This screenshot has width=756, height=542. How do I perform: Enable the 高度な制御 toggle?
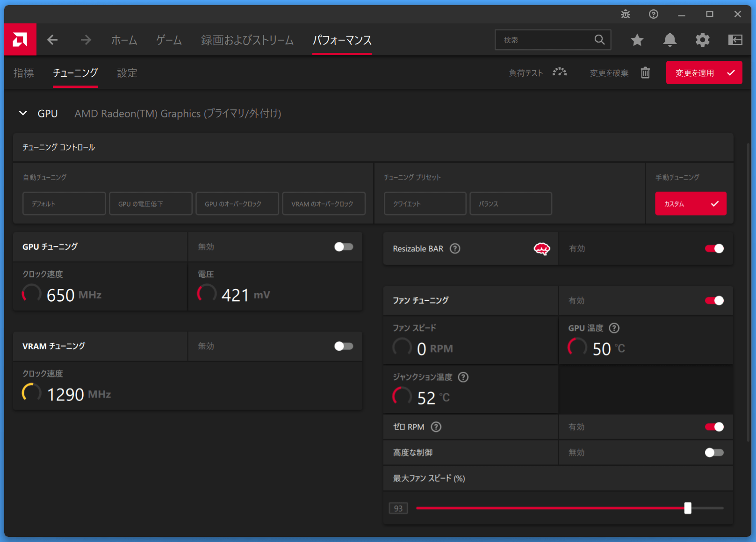(x=714, y=453)
